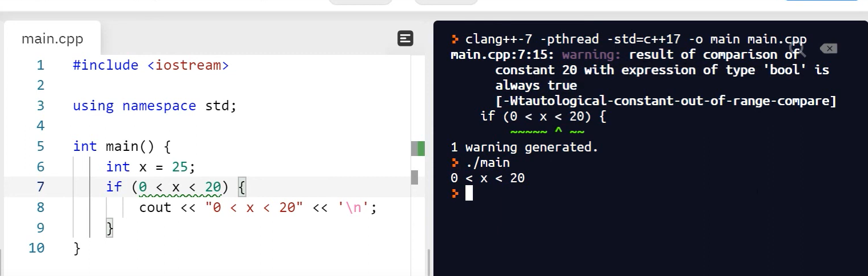Click the './main' command in console
The width and height of the screenshot is (868, 276).
click(x=488, y=163)
